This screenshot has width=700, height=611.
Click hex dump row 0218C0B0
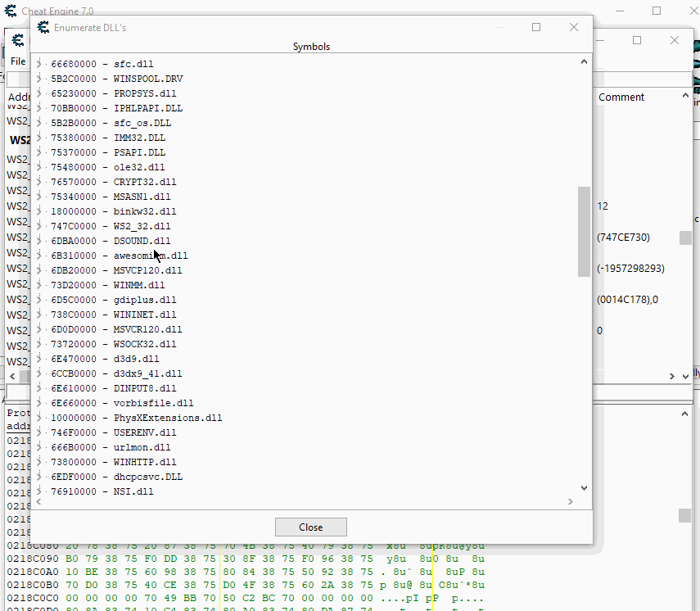[246, 585]
